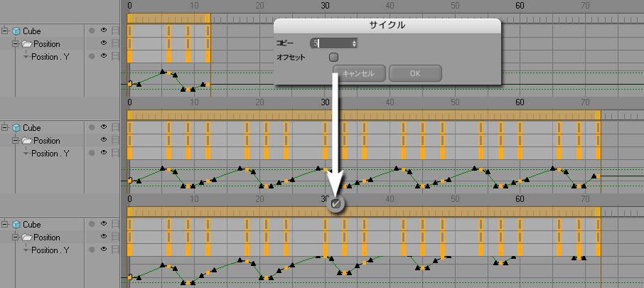Select the Position track label in middle panel
The height and width of the screenshot is (288, 644).
tap(47, 141)
